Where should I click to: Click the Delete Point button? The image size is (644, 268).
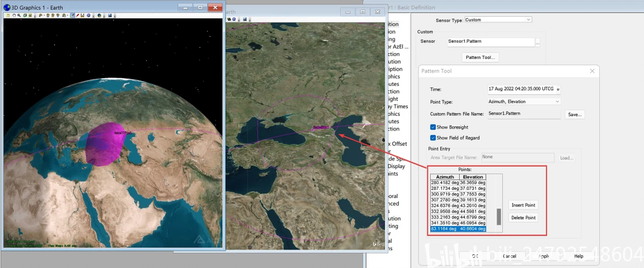click(523, 218)
